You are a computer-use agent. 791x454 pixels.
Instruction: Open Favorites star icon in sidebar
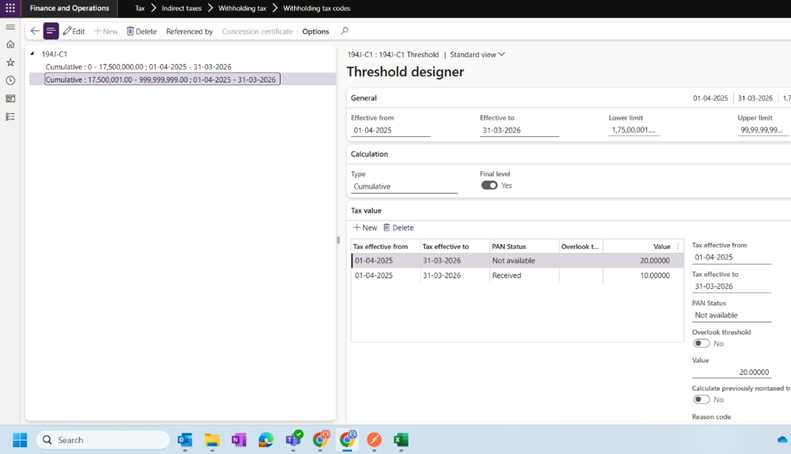10,63
